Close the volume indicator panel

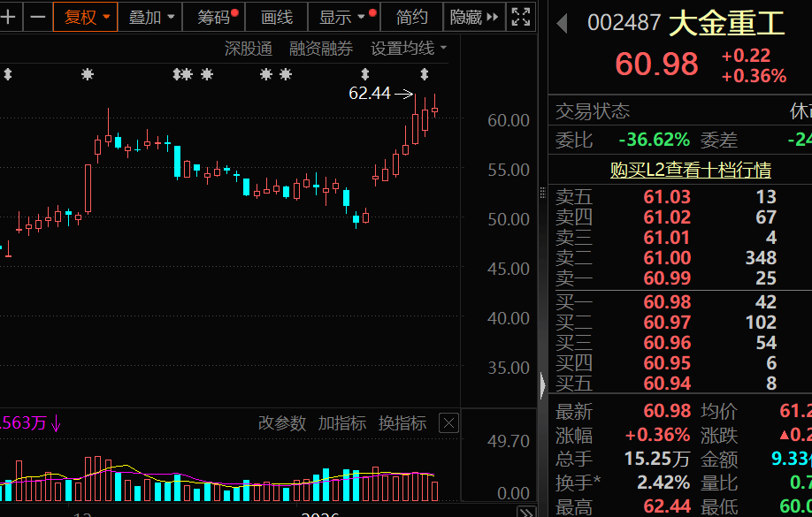point(448,423)
